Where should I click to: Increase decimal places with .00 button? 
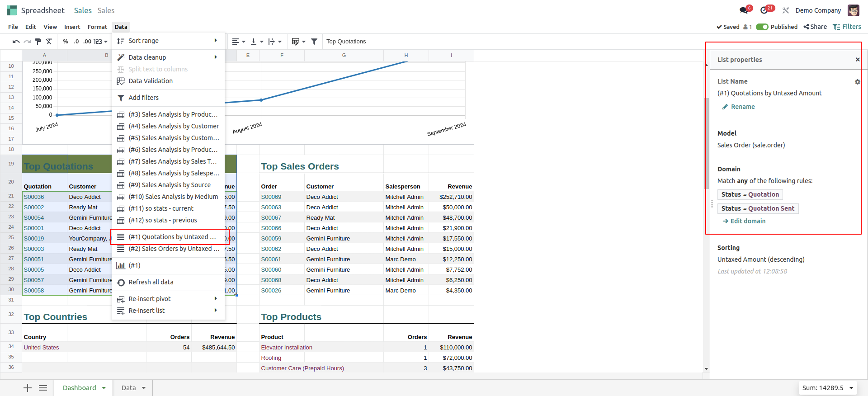pyautogui.click(x=87, y=42)
